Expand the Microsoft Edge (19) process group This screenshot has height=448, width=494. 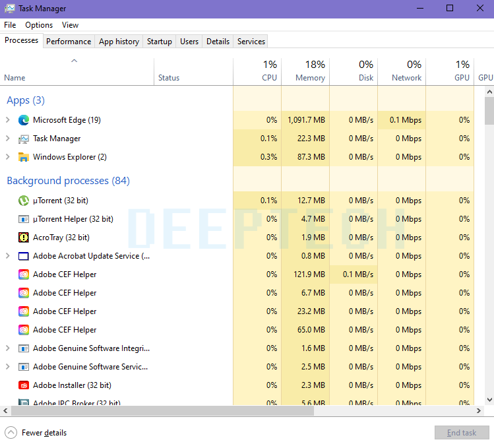pos(8,120)
